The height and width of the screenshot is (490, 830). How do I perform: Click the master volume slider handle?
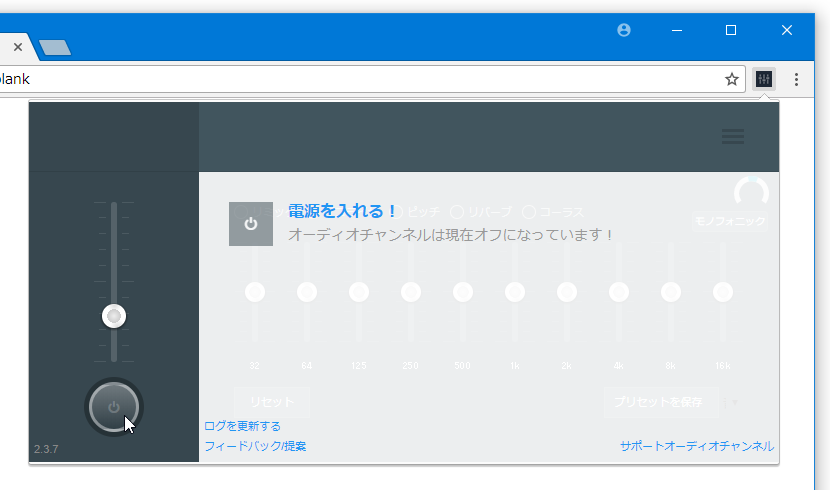[x=114, y=316]
